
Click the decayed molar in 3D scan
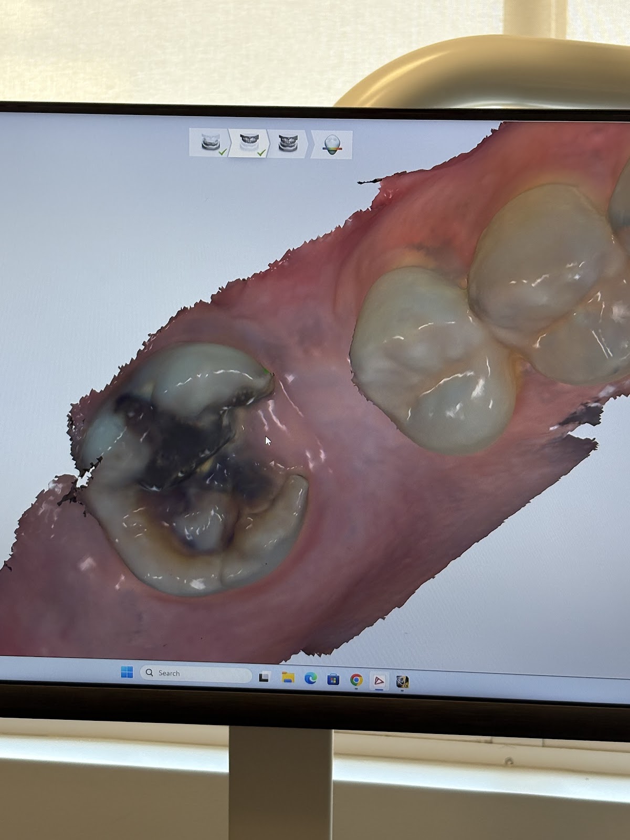(194, 470)
